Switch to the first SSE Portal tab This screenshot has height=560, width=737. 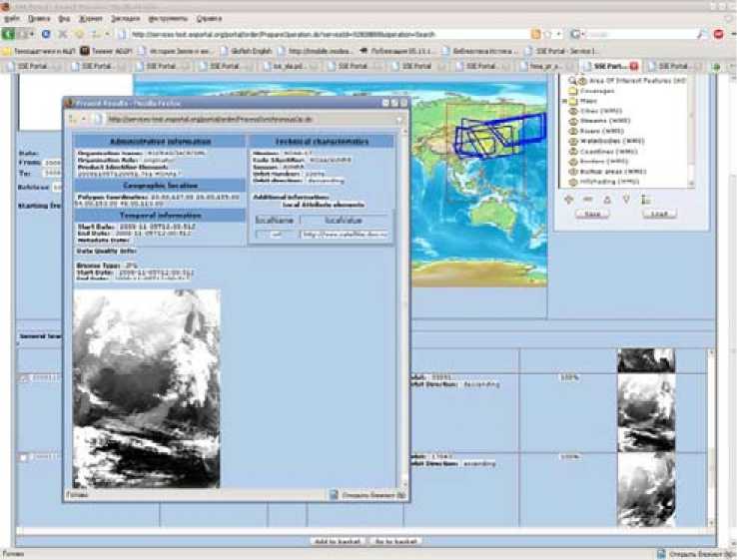[x=32, y=67]
